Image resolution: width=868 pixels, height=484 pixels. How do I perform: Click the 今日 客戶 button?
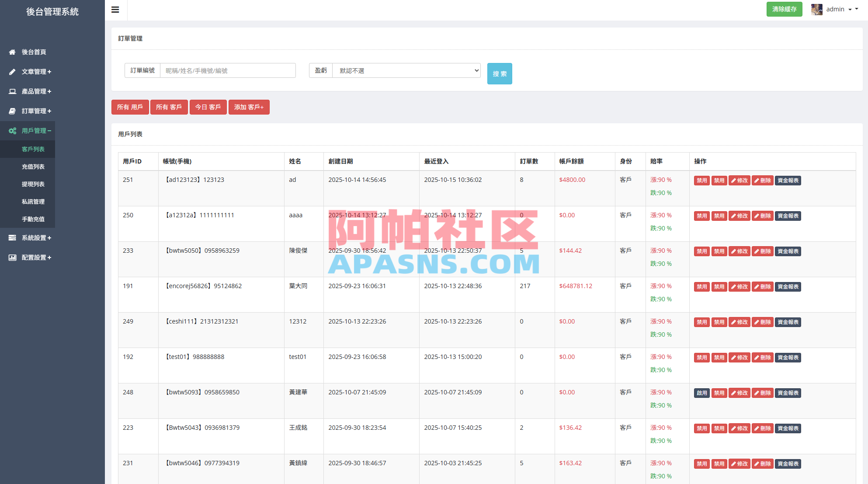coord(208,107)
